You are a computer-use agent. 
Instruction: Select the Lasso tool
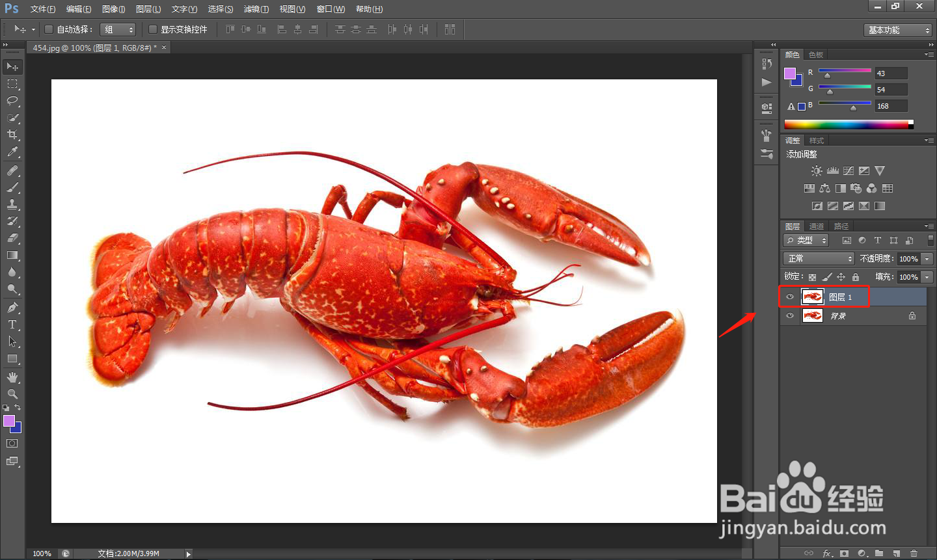pyautogui.click(x=12, y=101)
